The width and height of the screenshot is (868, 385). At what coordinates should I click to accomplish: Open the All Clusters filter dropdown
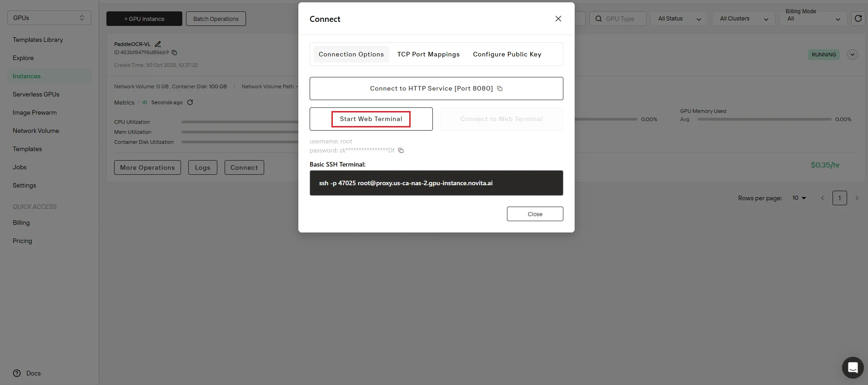744,19
